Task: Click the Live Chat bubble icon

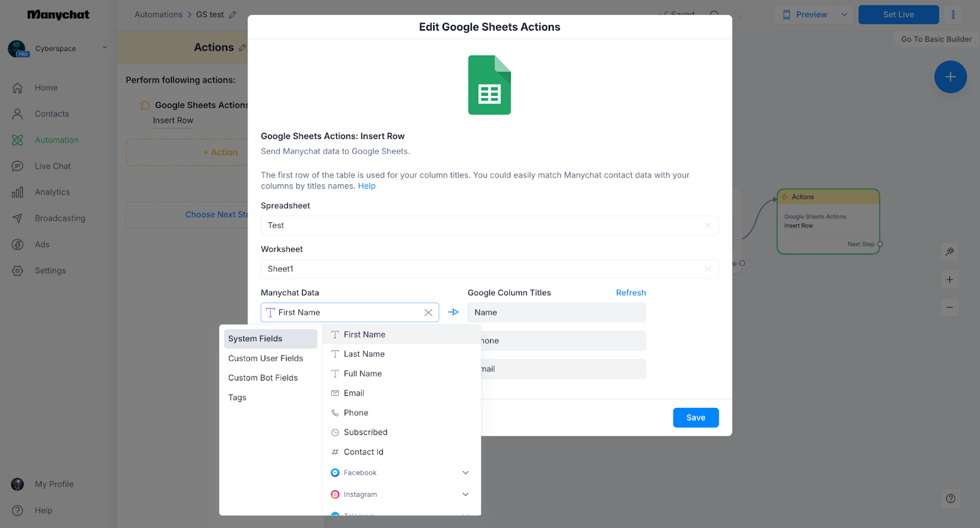Action: [x=18, y=167]
